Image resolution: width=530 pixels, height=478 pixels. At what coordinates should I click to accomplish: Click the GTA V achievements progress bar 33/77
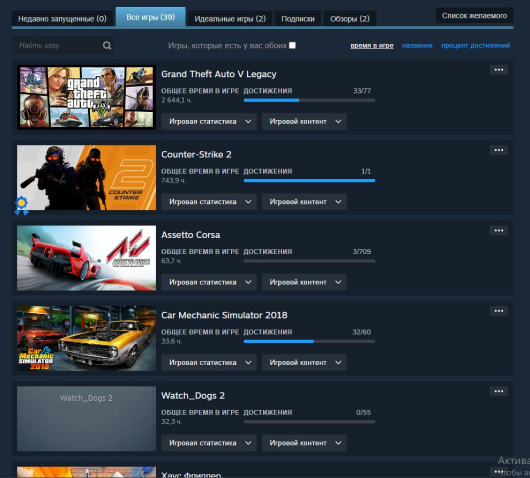309,100
